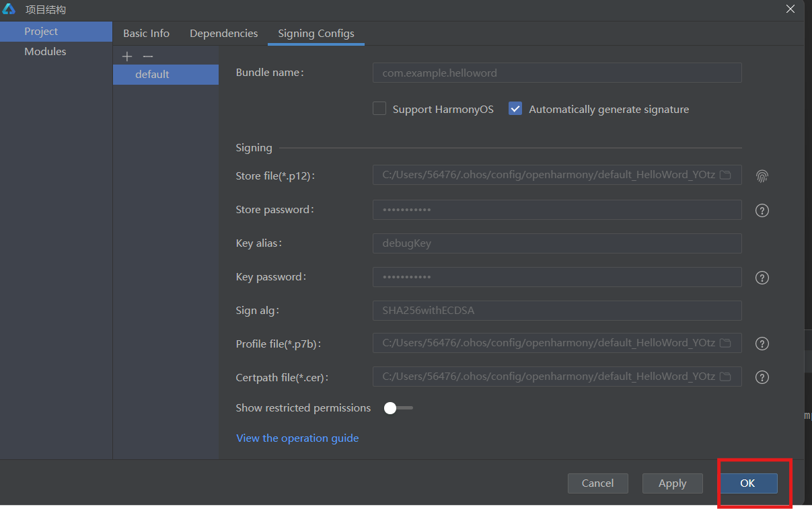Click the fingerprint icon beside Store file

click(x=762, y=176)
